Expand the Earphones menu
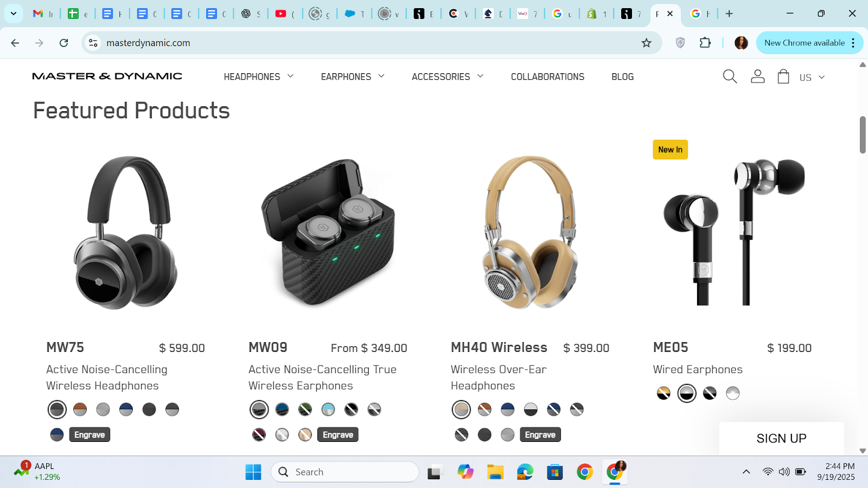This screenshot has width=868, height=488. coord(353,76)
